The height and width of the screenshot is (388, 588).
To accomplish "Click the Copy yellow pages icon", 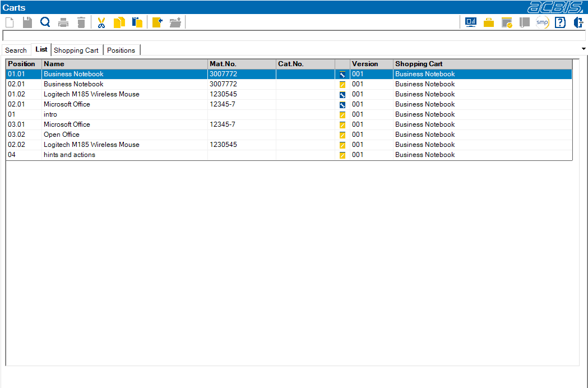I will click(119, 22).
